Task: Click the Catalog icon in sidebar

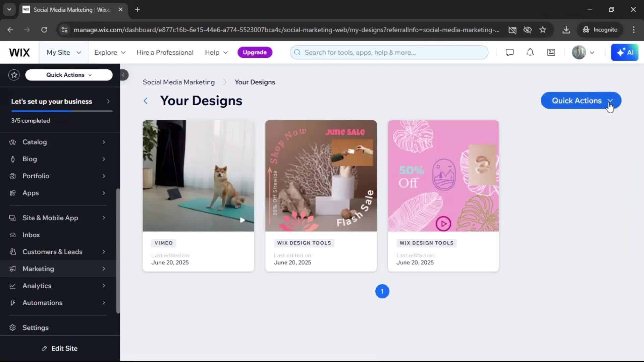Action: 13,142
